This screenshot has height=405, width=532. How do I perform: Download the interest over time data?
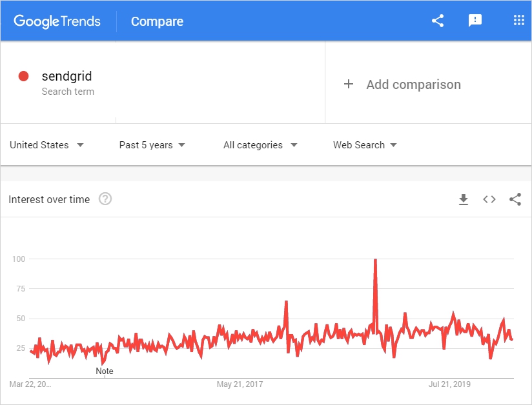click(463, 199)
